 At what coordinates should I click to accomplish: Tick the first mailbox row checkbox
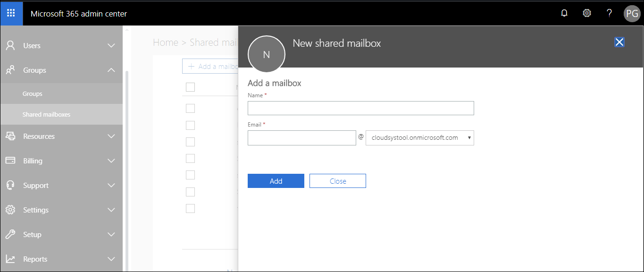[x=190, y=108]
